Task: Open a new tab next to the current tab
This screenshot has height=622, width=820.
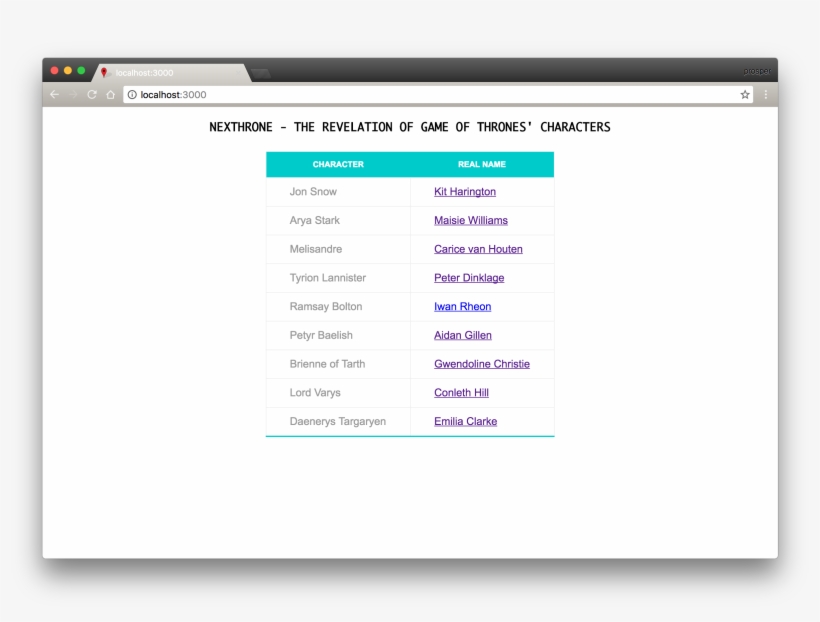Action: 259,72
